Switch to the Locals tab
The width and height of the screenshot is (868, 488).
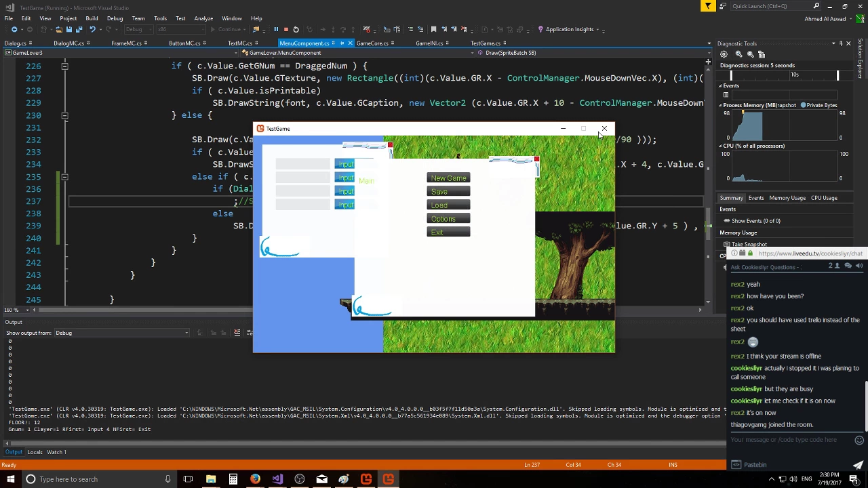tap(35, 452)
